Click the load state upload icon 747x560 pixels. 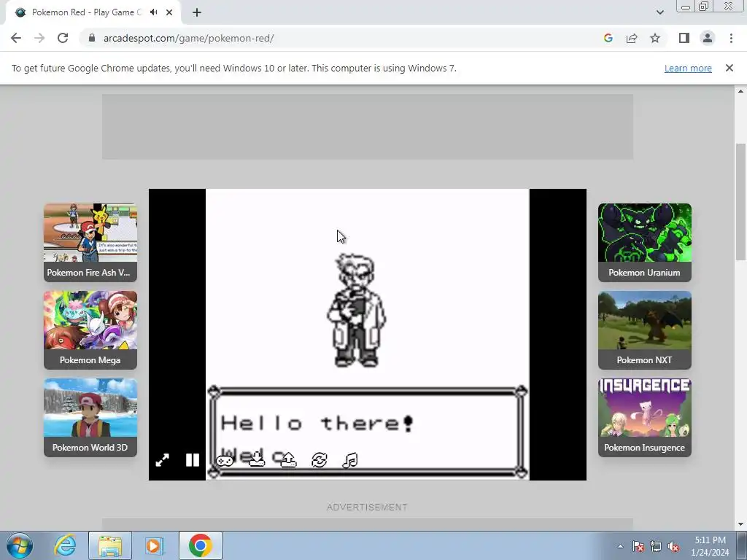click(x=288, y=460)
